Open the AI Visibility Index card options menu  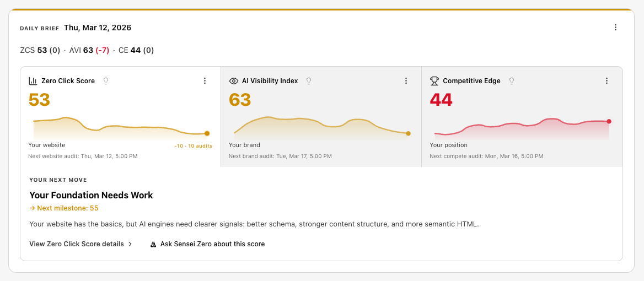[406, 81]
